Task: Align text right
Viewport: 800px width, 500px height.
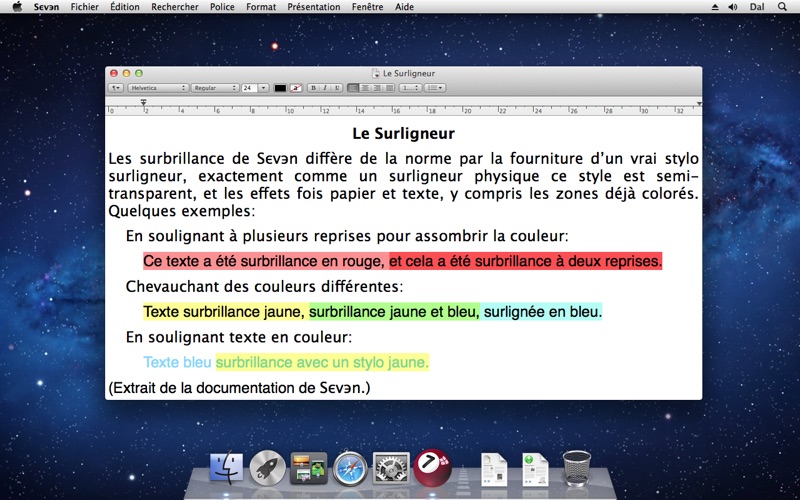Action: point(377,88)
